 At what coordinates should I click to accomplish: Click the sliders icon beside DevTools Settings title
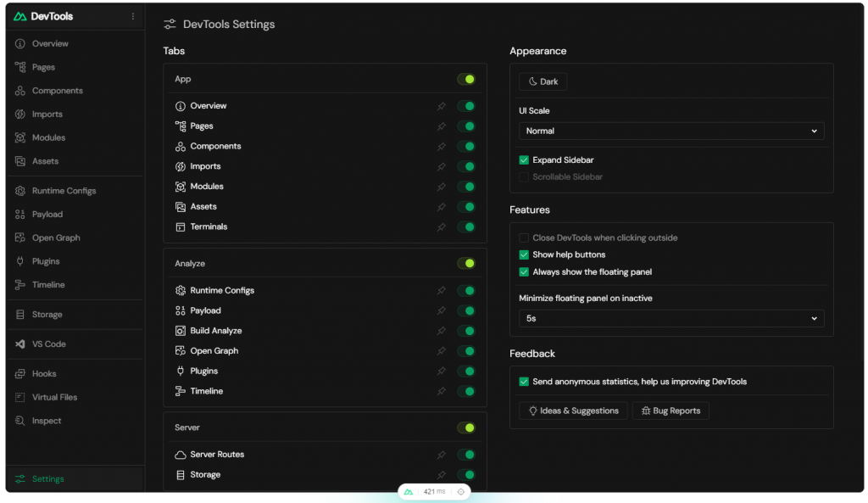click(x=170, y=25)
